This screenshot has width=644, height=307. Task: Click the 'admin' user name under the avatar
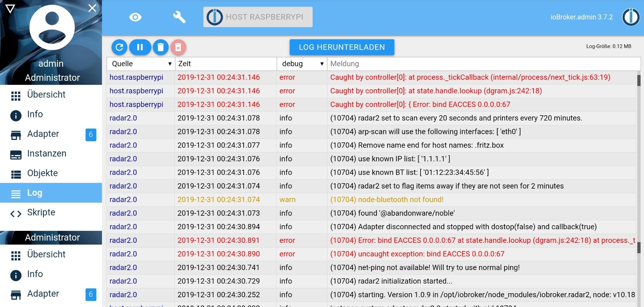(x=51, y=64)
